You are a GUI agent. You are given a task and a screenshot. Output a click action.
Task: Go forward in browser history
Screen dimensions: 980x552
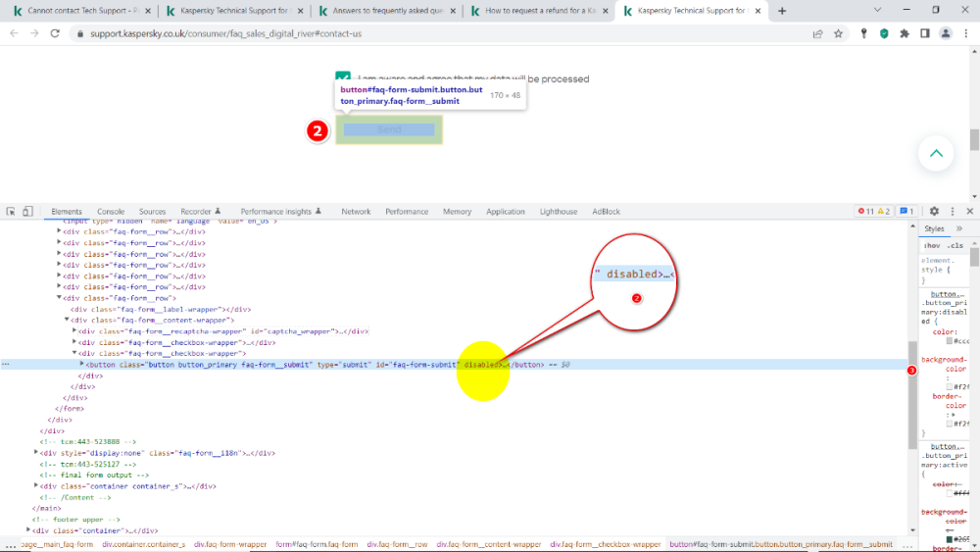point(34,33)
